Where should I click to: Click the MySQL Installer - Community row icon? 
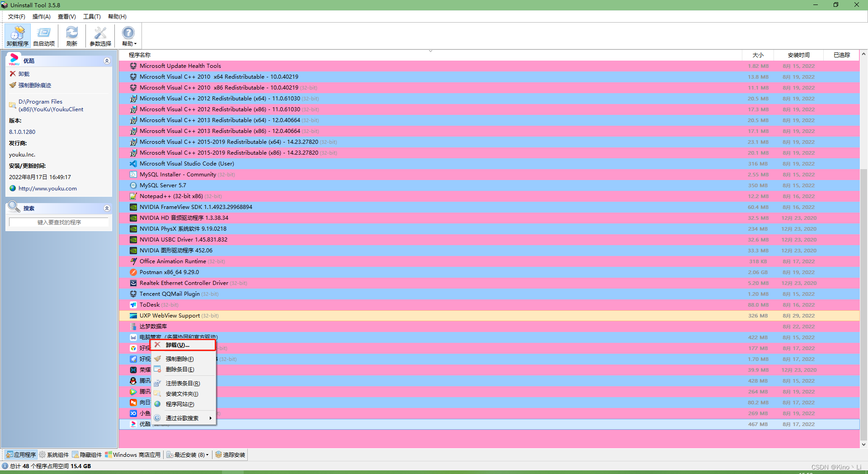pyautogui.click(x=133, y=175)
